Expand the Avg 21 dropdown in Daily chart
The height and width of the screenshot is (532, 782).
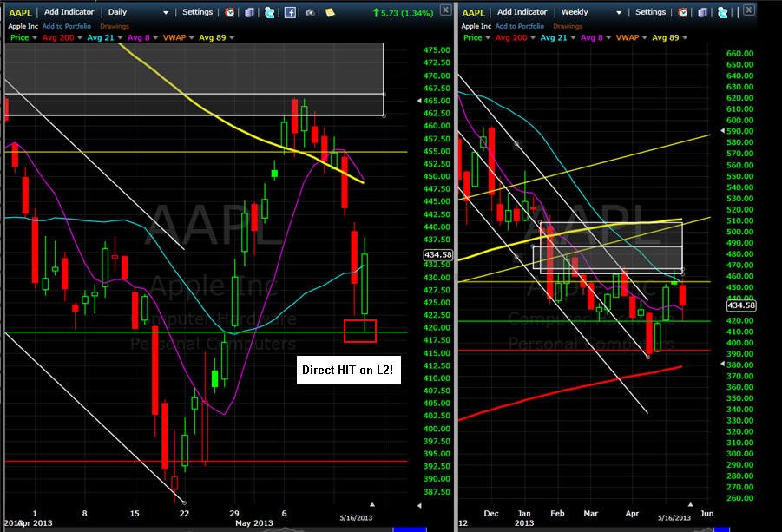point(120,38)
